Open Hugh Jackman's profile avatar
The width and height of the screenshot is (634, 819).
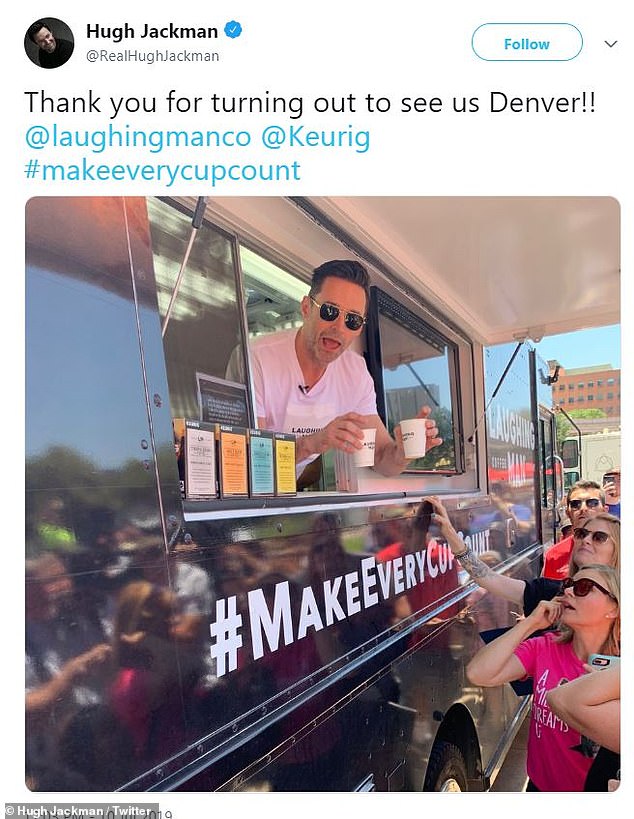49,43
